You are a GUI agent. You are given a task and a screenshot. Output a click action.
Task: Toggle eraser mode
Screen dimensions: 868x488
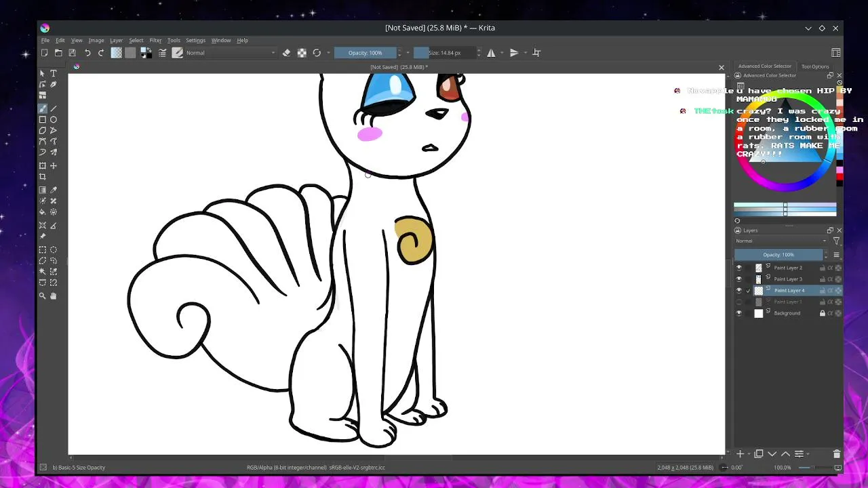286,53
